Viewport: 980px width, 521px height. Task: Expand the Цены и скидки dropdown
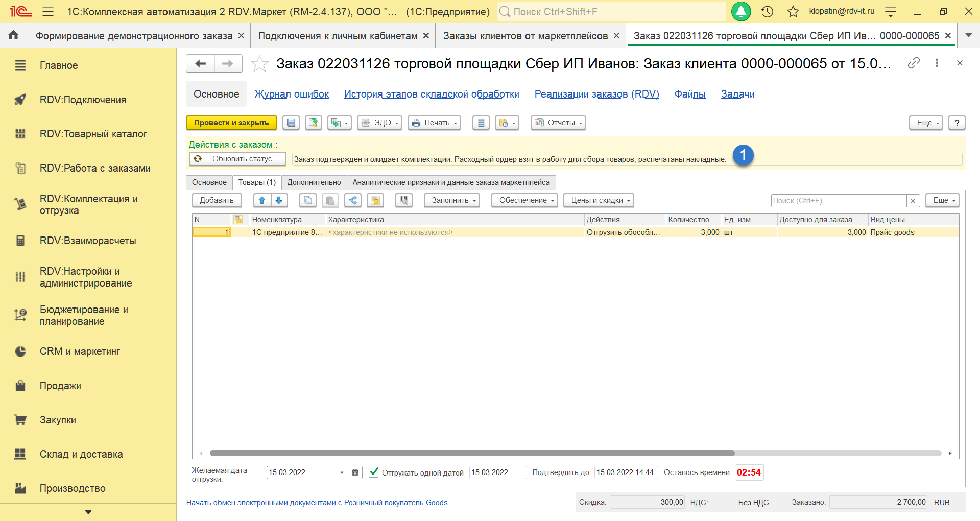coord(599,200)
